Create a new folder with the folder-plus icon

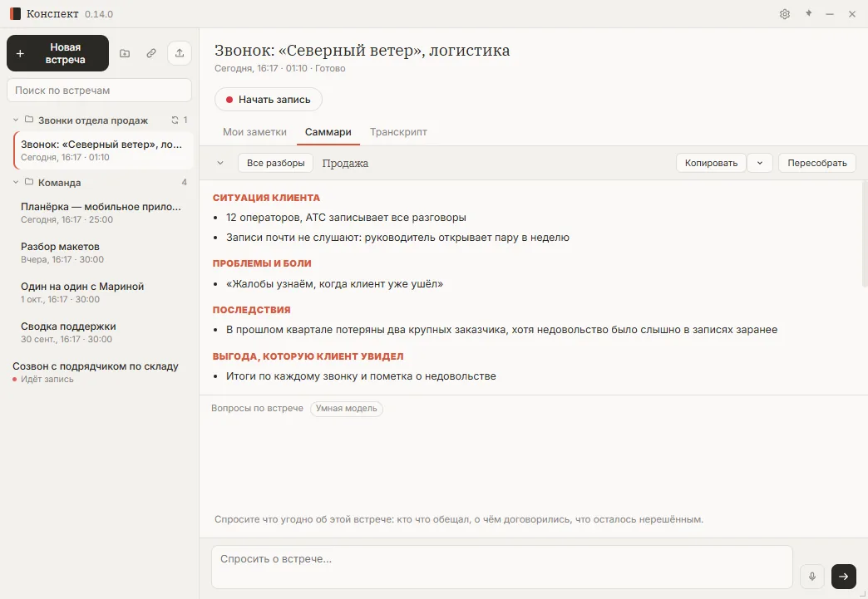[x=125, y=53]
